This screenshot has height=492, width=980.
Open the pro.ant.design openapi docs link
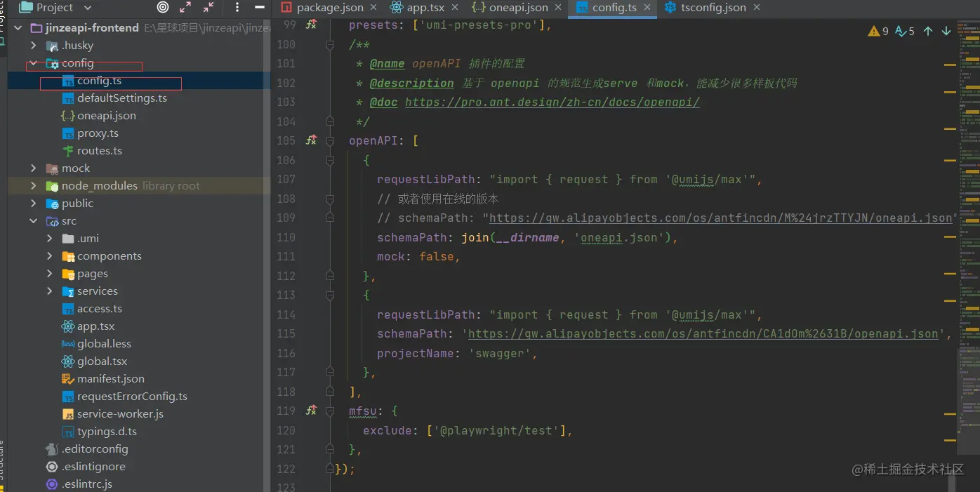click(x=552, y=102)
